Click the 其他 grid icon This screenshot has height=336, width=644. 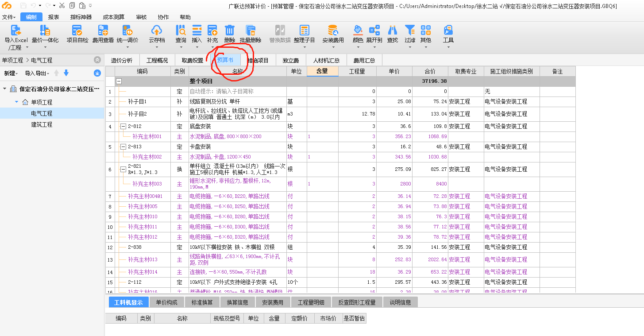[x=426, y=30]
